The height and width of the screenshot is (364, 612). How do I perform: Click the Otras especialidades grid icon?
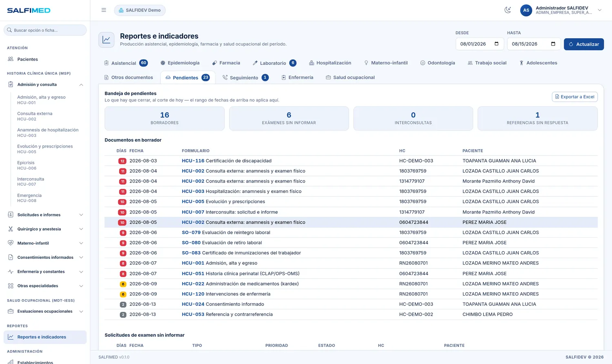[11, 286]
